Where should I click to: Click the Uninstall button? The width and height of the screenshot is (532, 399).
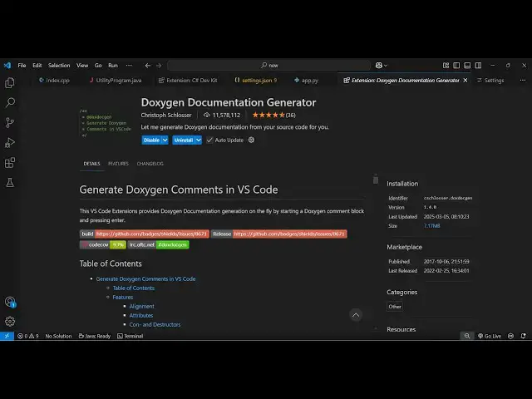184,140
